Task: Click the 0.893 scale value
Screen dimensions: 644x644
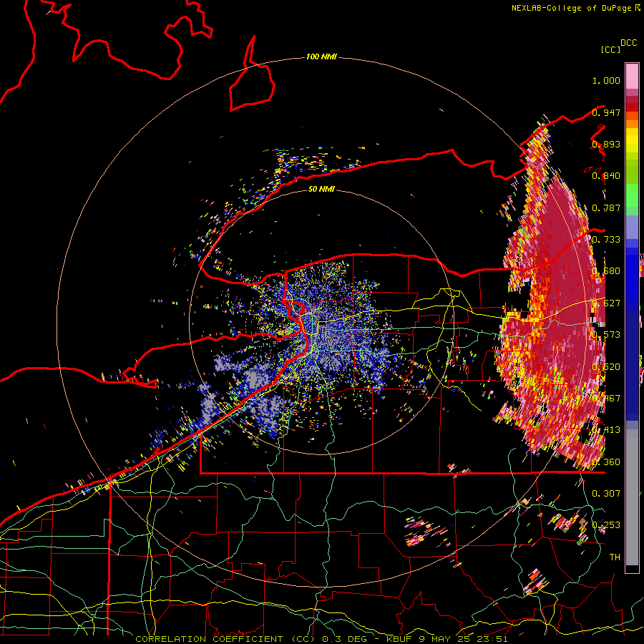Action: (606, 144)
